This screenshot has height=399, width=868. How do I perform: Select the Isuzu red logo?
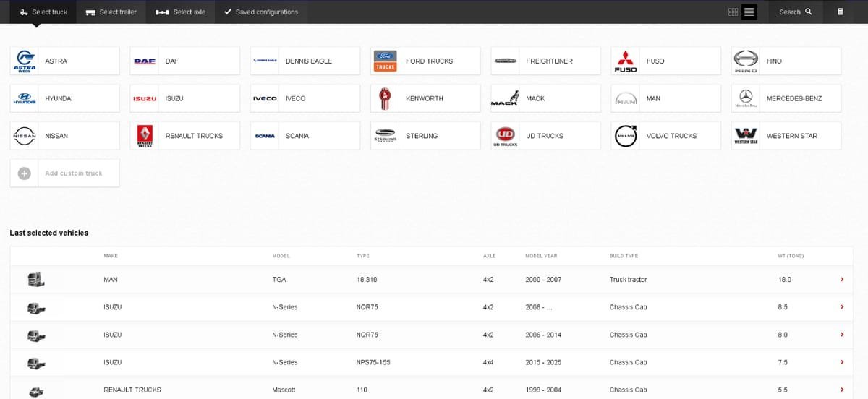point(145,98)
